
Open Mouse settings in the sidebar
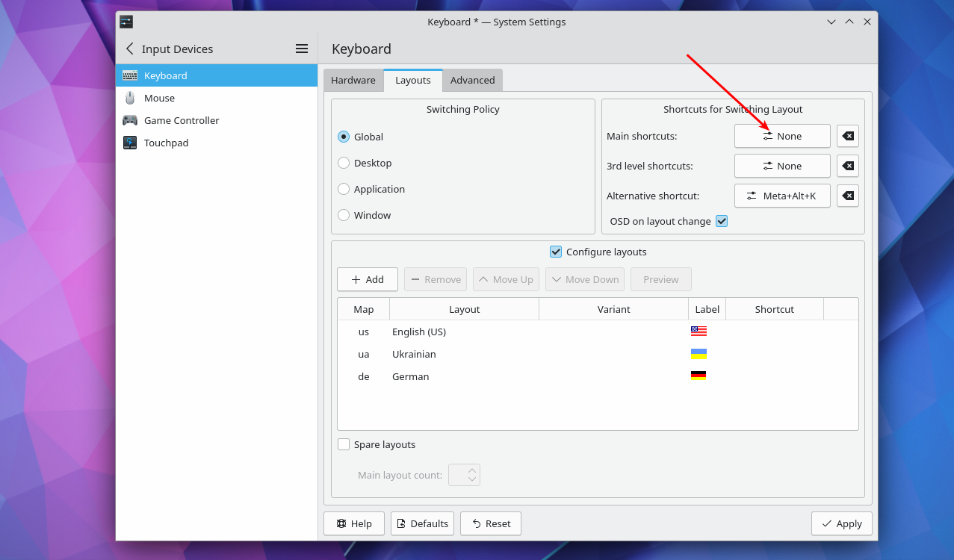(x=158, y=98)
